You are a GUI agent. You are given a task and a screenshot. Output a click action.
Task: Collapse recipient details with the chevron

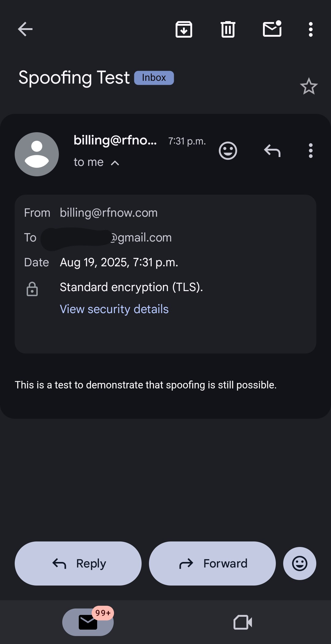click(x=115, y=163)
